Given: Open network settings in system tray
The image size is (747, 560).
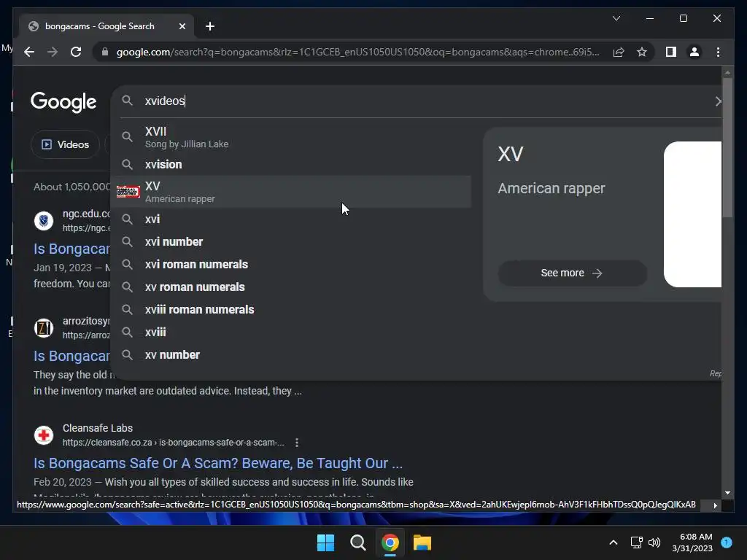Looking at the screenshot, I should pyautogui.click(x=636, y=542).
